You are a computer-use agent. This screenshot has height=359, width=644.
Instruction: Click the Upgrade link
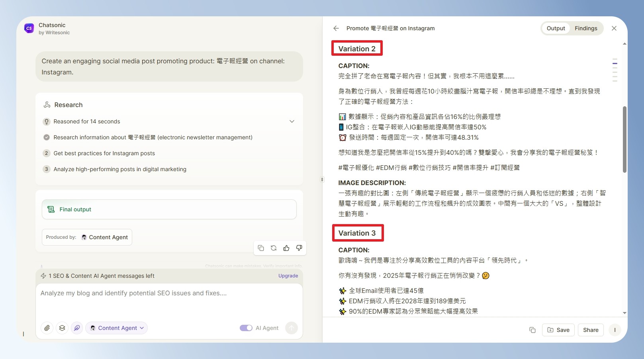[x=288, y=276]
